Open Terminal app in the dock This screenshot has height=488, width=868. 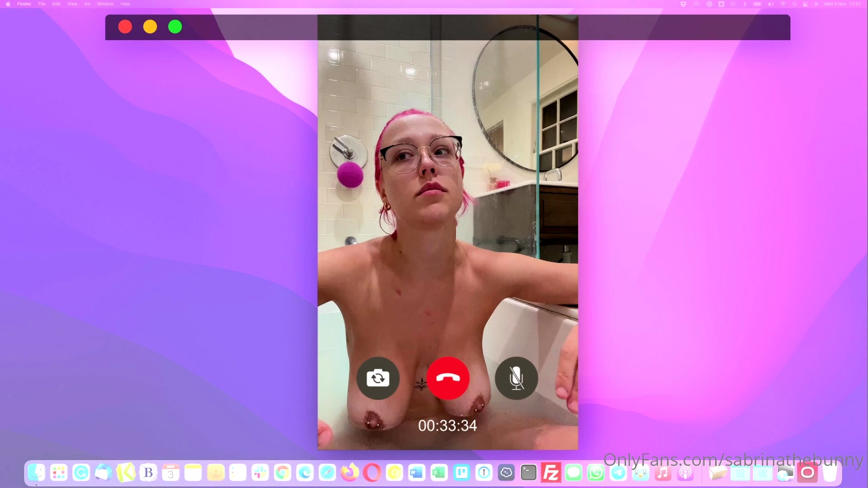click(x=528, y=473)
